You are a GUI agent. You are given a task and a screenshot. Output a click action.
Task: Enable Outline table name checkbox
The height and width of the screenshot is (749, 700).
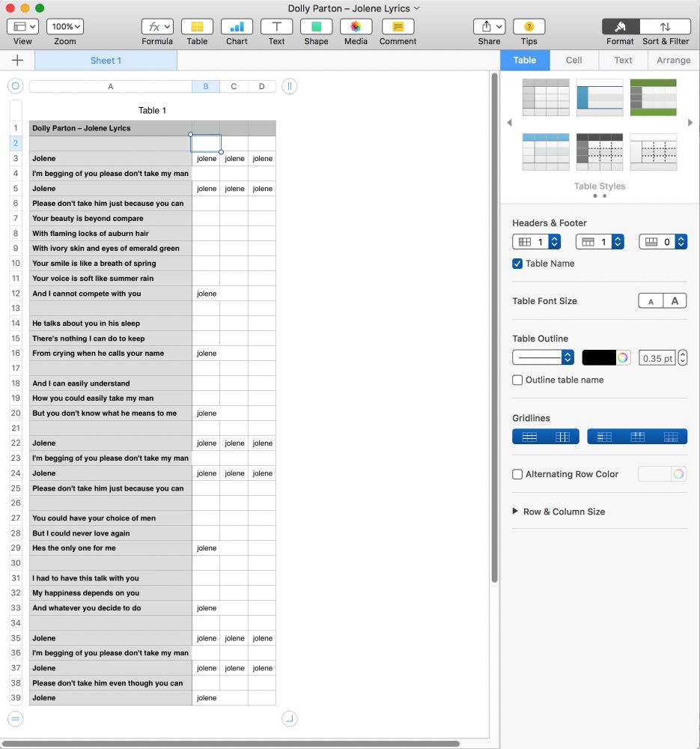coord(517,380)
